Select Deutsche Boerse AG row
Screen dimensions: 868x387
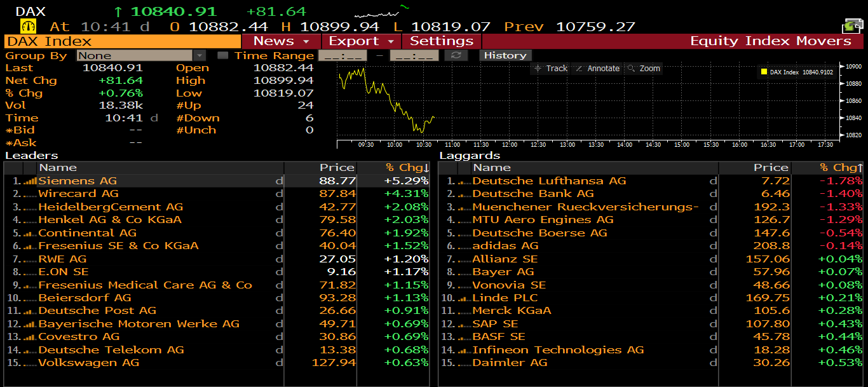651,233
